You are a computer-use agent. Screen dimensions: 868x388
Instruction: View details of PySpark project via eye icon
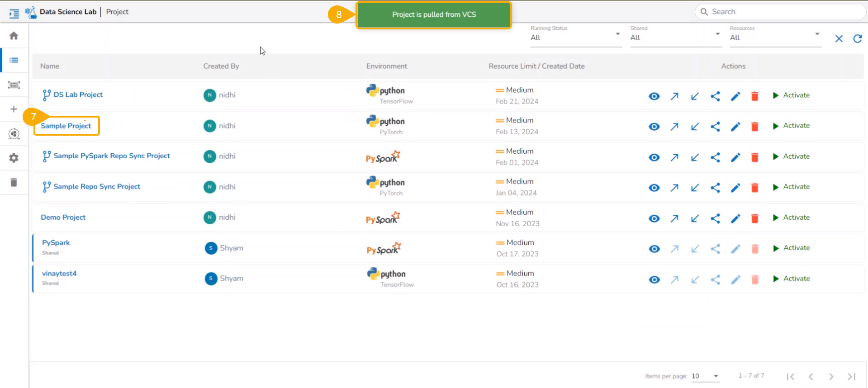tap(654, 249)
